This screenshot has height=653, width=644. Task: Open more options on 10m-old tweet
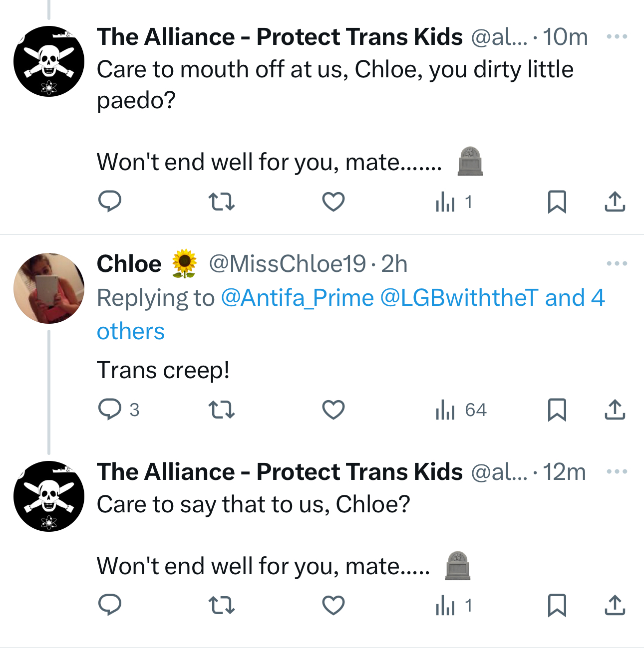point(617,37)
